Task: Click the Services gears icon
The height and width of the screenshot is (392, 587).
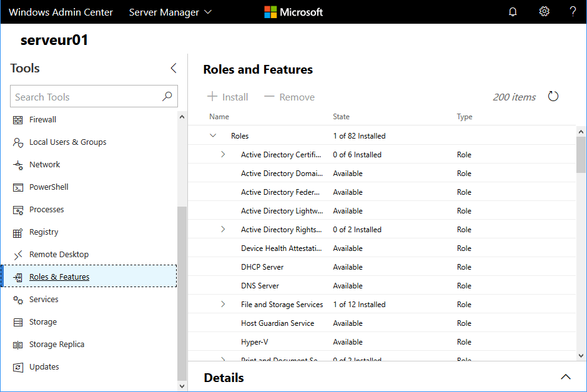Action: click(17, 300)
